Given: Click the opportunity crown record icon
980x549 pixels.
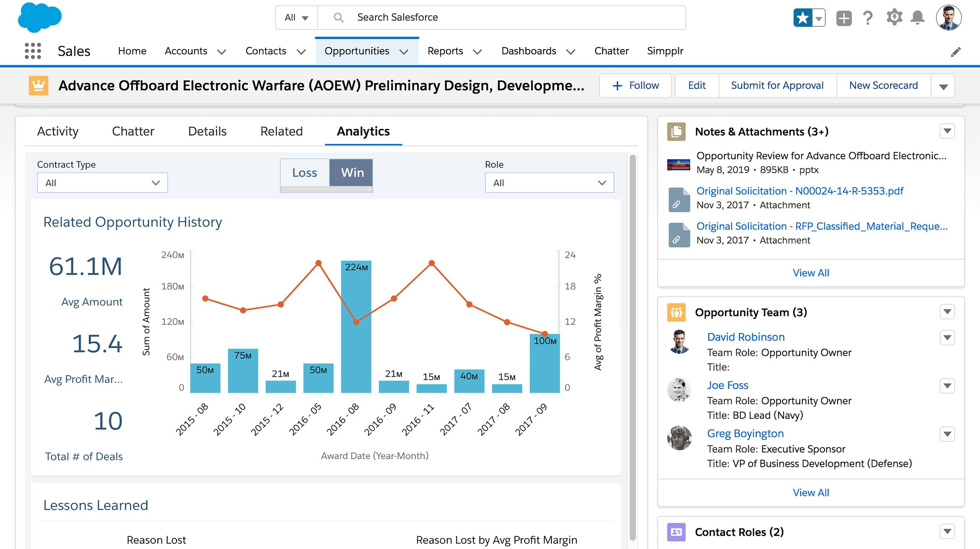Looking at the screenshot, I should point(38,85).
